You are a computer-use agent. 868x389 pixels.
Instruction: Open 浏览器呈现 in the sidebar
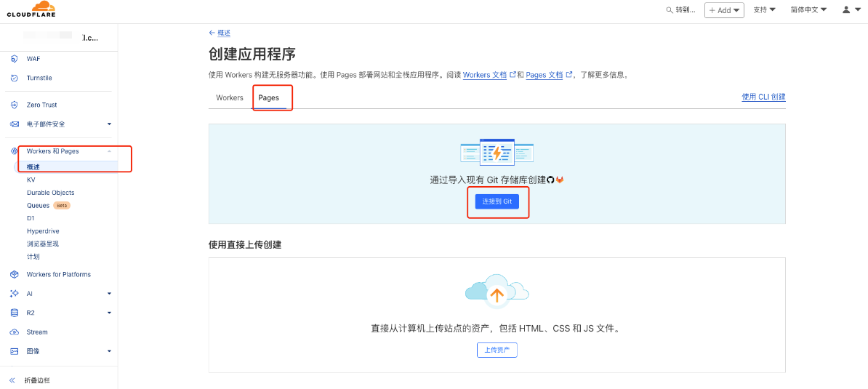point(43,244)
